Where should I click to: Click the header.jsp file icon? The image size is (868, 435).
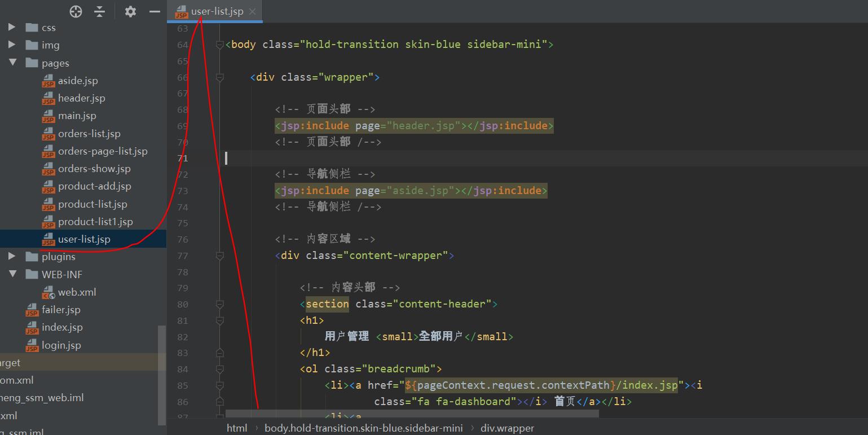point(49,98)
